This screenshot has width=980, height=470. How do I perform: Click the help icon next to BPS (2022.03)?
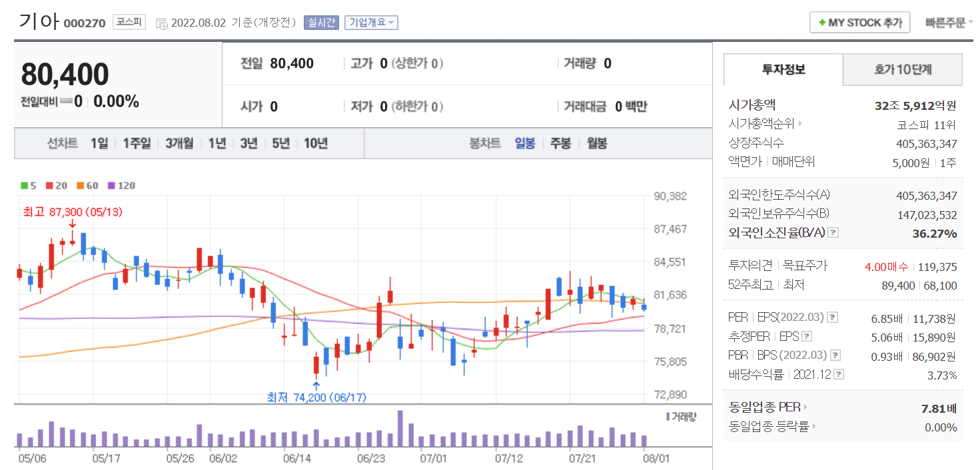click(x=835, y=355)
